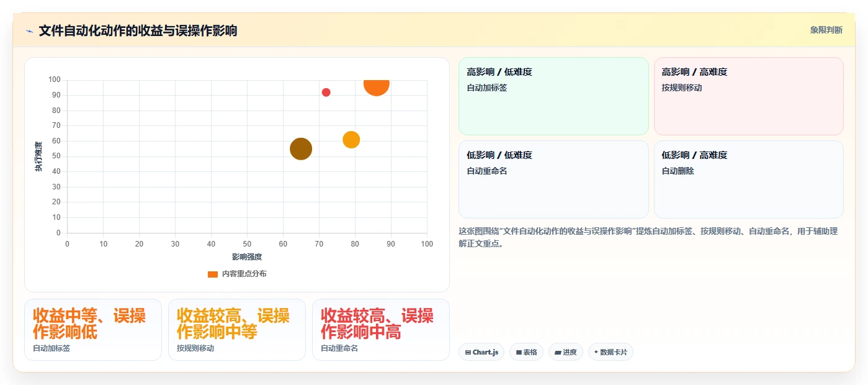Click the 表格 tag
The height and width of the screenshot is (385, 868).
(x=526, y=352)
